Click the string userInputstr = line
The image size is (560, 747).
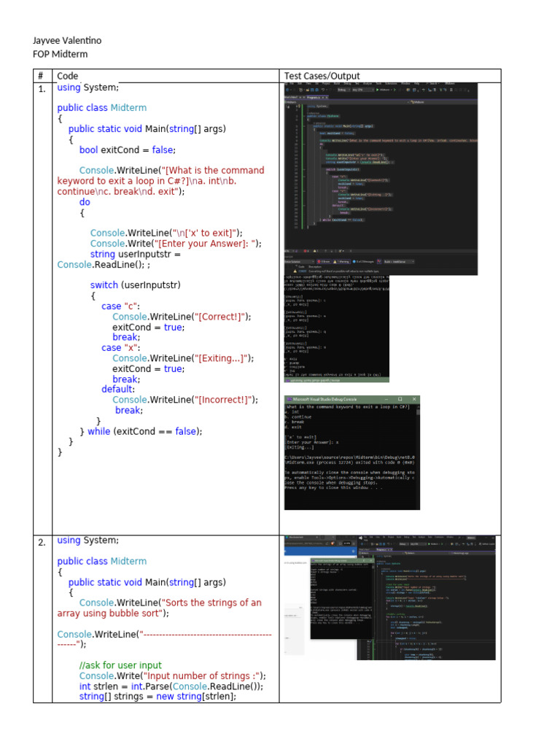click(x=135, y=255)
